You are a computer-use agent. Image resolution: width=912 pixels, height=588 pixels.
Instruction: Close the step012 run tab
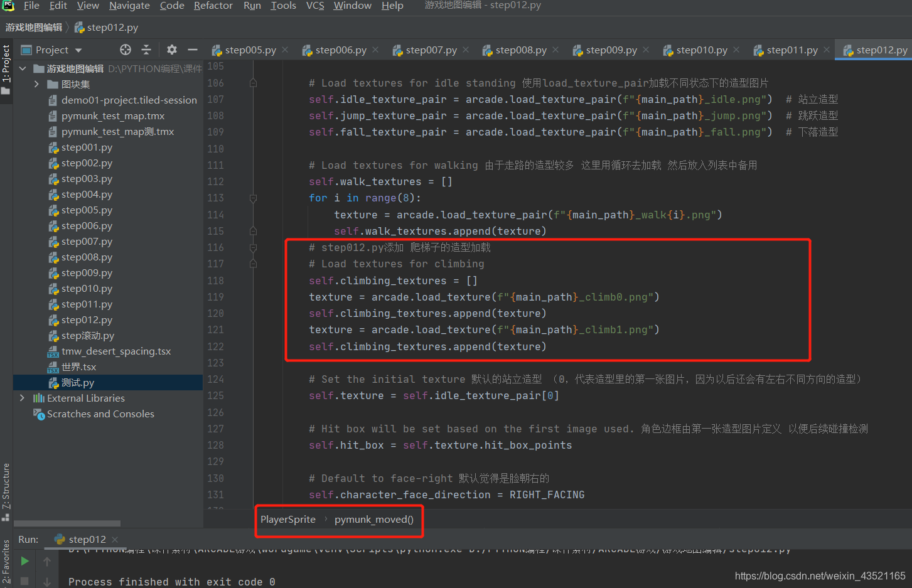(x=115, y=539)
